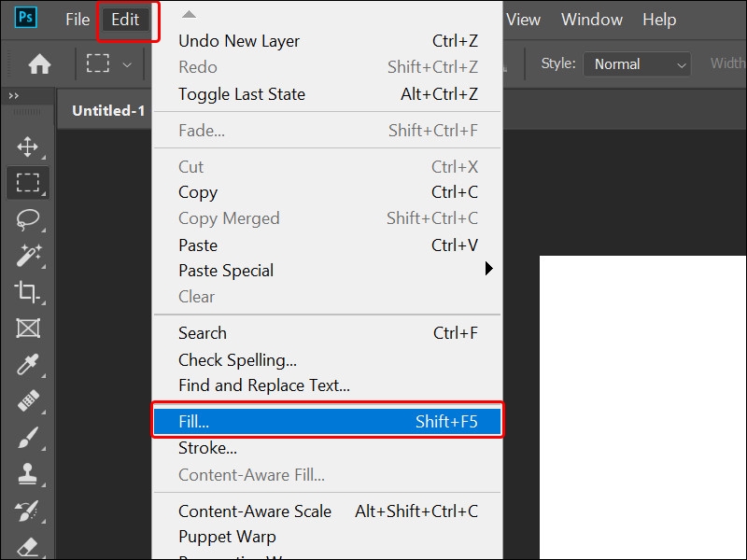Go to the Home screen icon
Viewport: 747px width, 560px height.
click(39, 63)
